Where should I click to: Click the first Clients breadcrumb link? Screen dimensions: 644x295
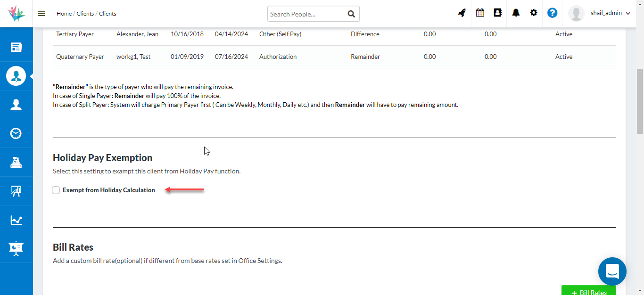[85, 14]
